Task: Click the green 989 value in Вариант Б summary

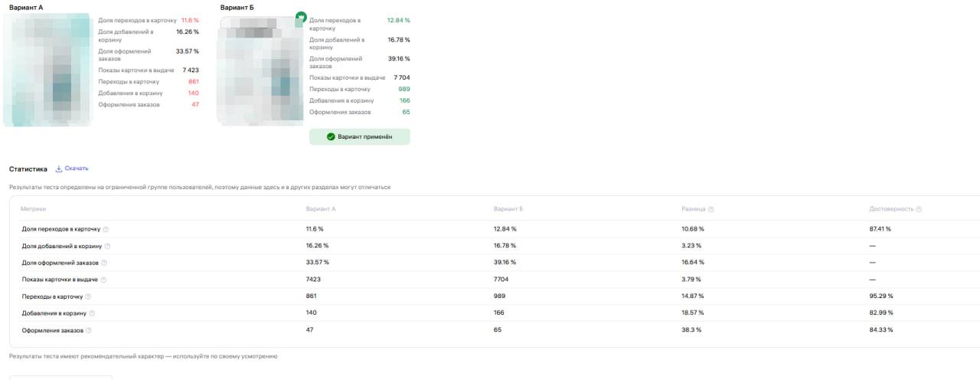Action: pyautogui.click(x=404, y=89)
